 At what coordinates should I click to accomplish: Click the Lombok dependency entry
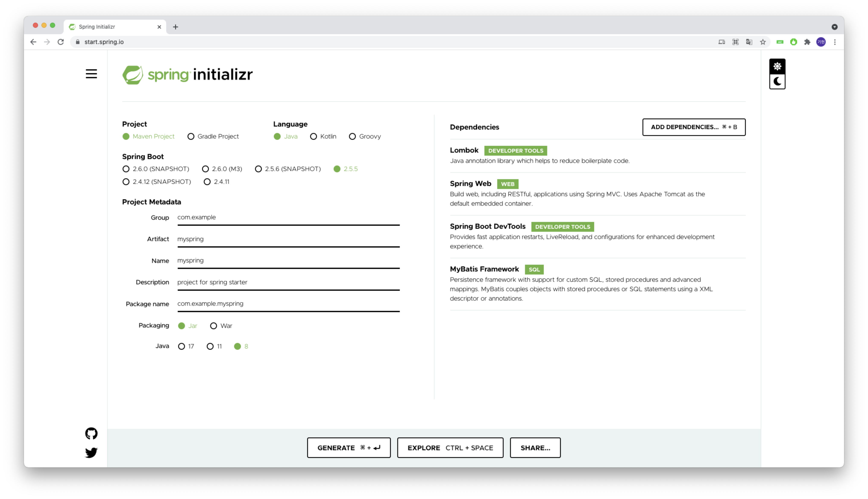[x=597, y=156]
